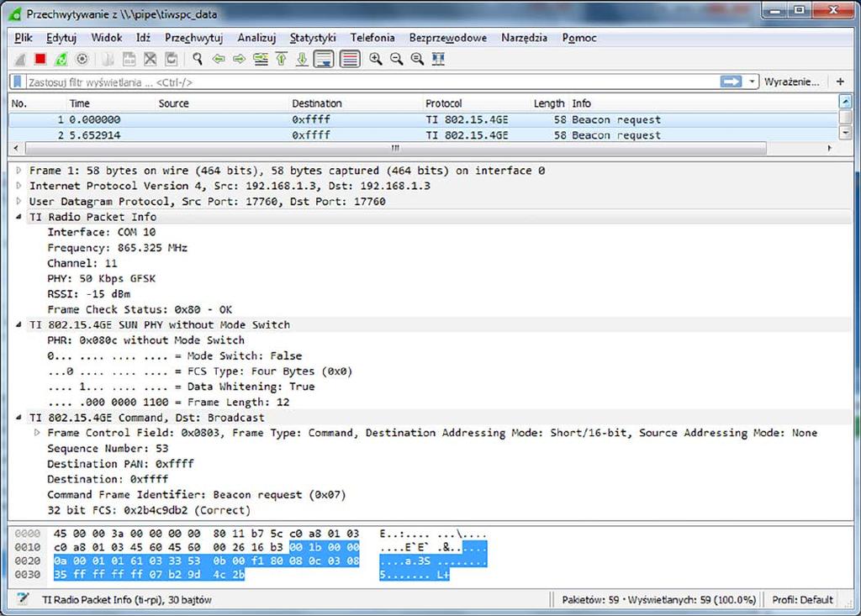Reset zoom to normal size icon
This screenshot has width=861, height=616.
tap(417, 60)
